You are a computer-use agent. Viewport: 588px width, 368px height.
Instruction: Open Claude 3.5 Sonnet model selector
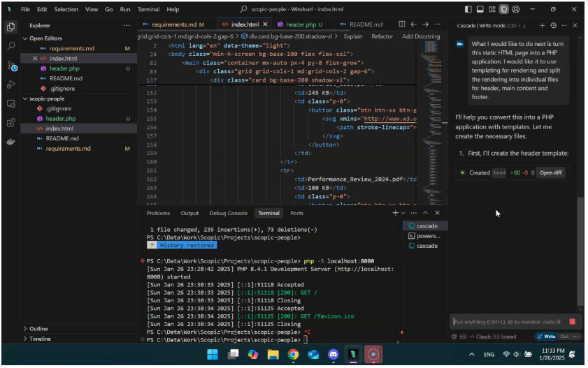pos(493,337)
